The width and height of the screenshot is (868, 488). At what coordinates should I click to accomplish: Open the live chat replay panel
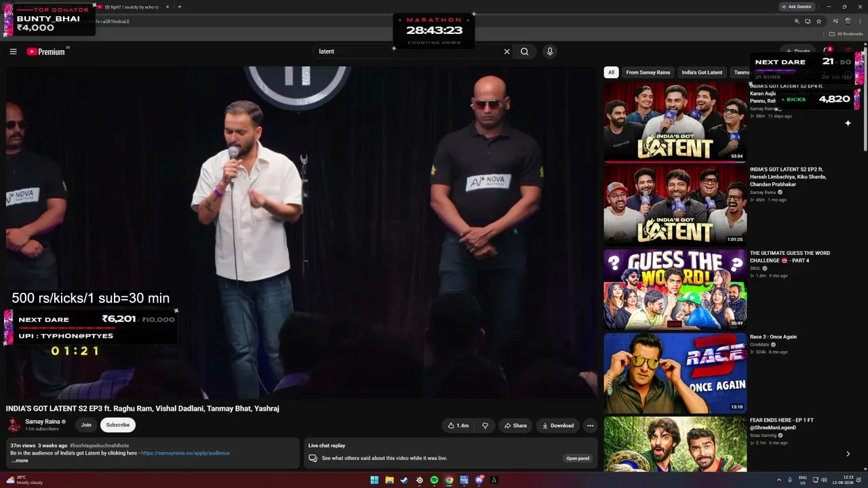[578, 458]
